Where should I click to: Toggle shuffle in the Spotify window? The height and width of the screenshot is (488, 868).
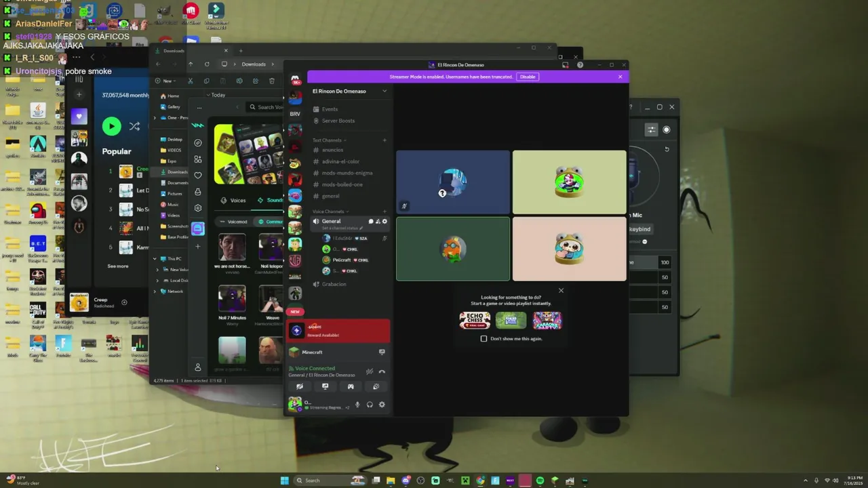tap(134, 126)
